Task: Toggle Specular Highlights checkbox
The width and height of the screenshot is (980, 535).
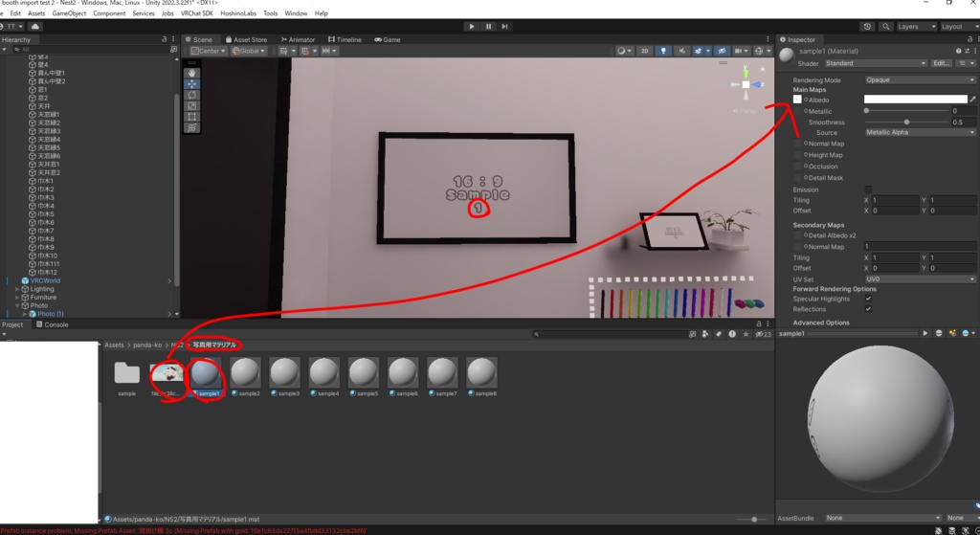Action: coord(868,299)
